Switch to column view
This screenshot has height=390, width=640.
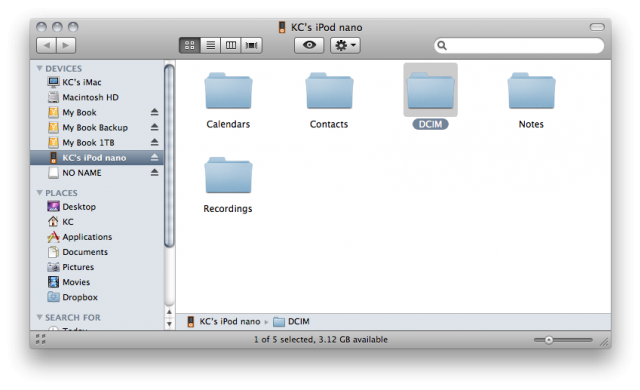coord(231,45)
